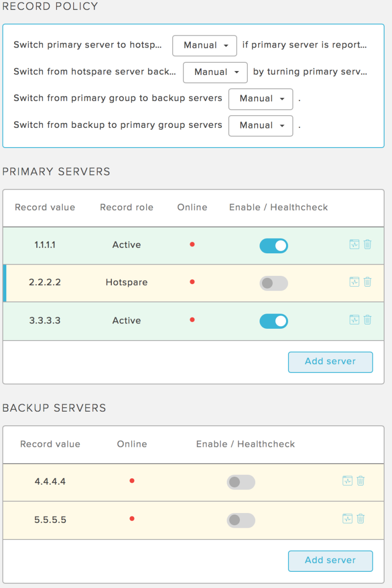The image size is (392, 588).
Task: Disable the toggle for server 1.1.1.1
Action: (274, 245)
